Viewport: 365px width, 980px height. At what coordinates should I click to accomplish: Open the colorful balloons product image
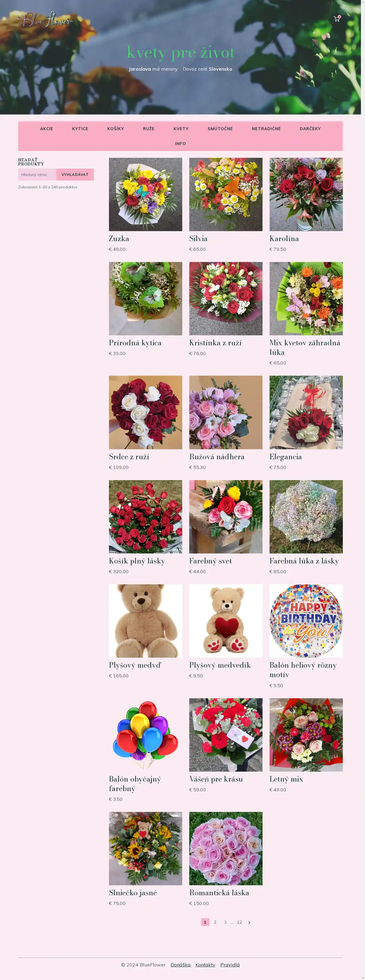[145, 735]
